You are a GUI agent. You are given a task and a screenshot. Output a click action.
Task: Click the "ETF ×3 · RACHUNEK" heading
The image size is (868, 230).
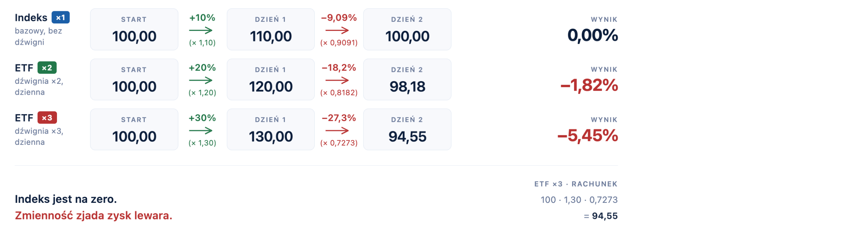[x=575, y=184]
